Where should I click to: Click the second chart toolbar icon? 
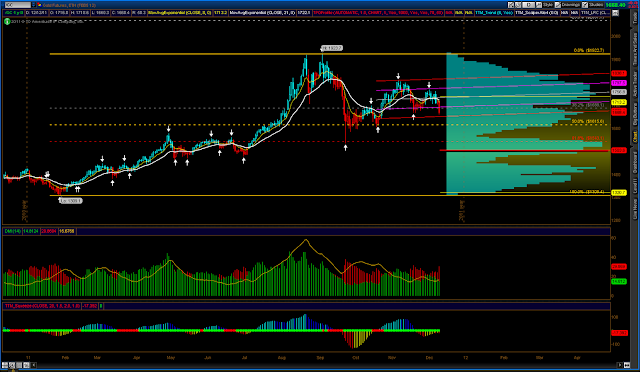click(518, 5)
